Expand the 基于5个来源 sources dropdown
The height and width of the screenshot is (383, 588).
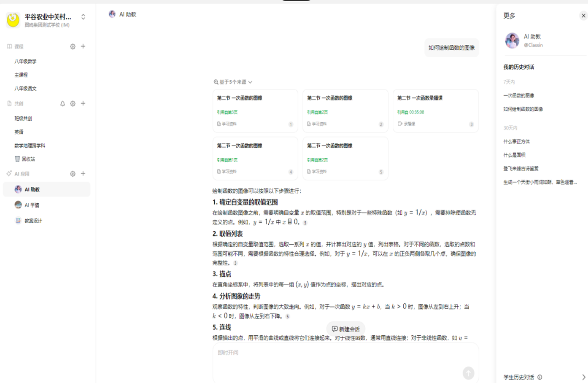click(x=233, y=82)
